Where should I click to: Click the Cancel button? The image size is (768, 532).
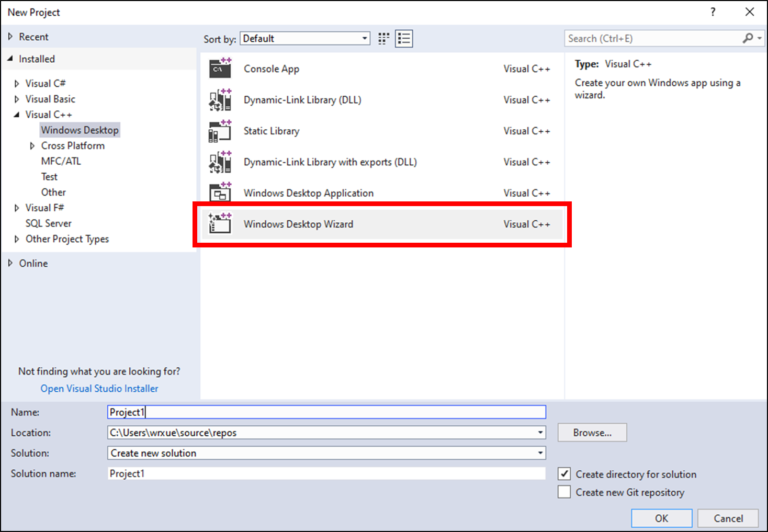pyautogui.click(x=728, y=518)
